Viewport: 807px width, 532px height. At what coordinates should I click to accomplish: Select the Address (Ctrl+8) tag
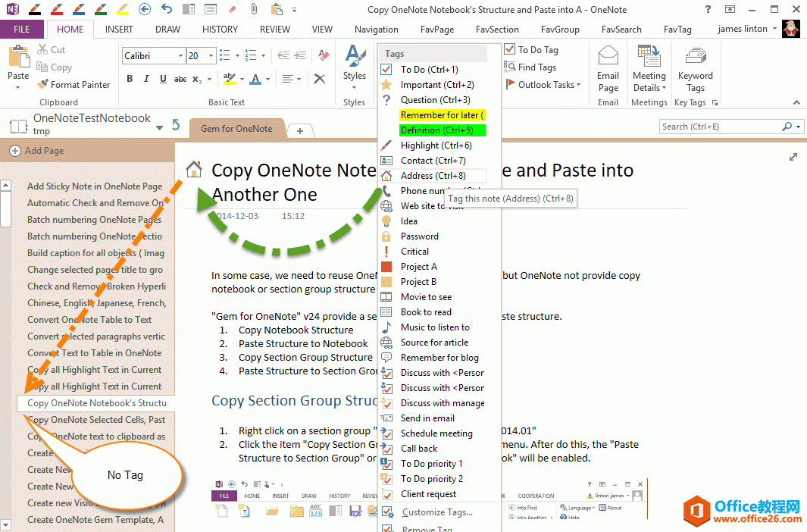[x=433, y=176]
